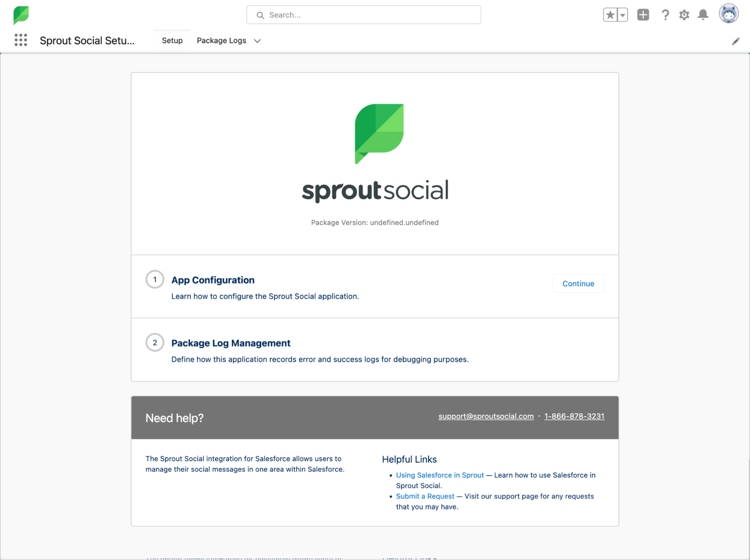Expand the Package Logs chevron menu

(257, 41)
